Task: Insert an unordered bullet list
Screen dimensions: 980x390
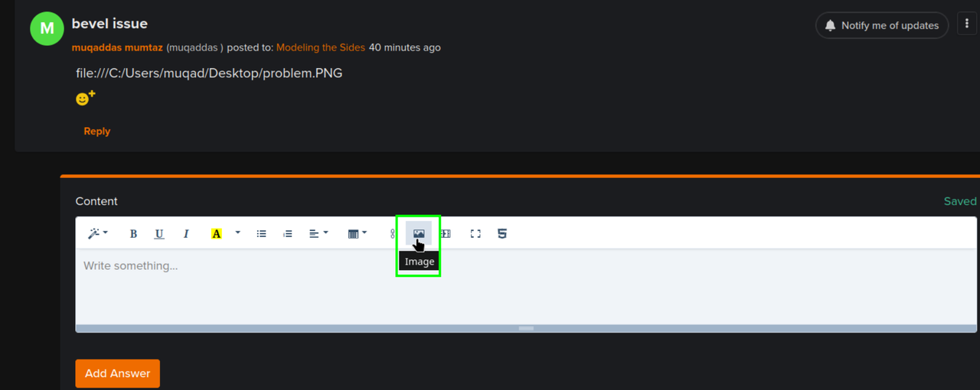Action: pos(261,234)
